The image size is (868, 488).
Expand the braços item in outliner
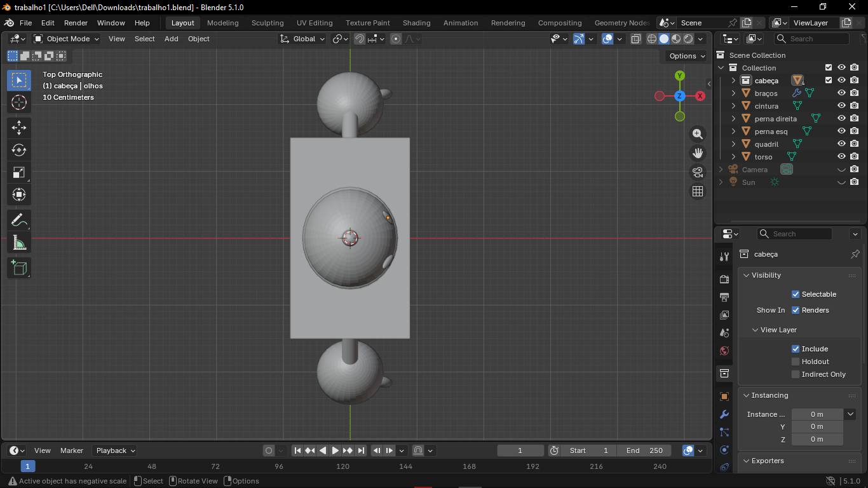click(x=733, y=93)
